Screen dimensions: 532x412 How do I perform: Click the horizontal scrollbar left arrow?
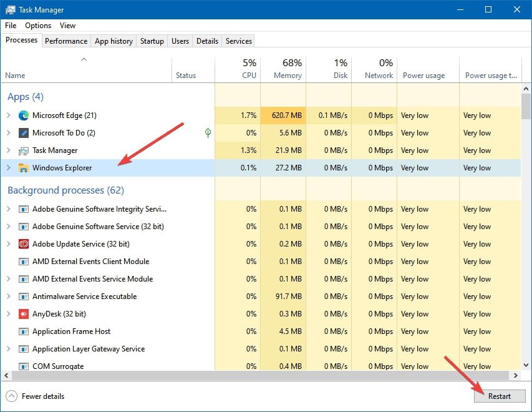pos(6,375)
